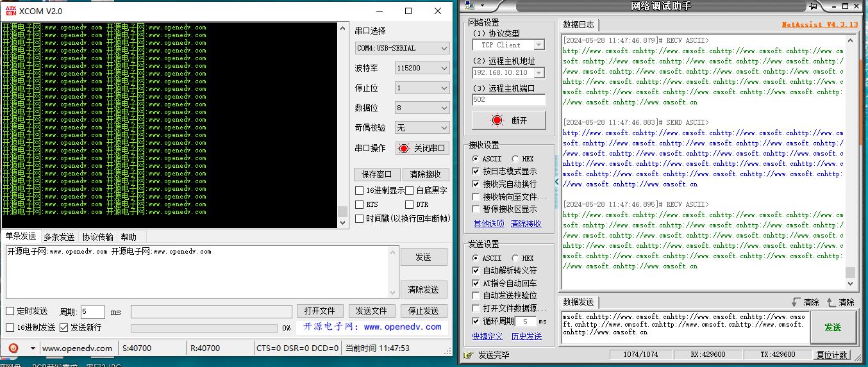Minimize the XCOM V2.0 window

coord(379,11)
